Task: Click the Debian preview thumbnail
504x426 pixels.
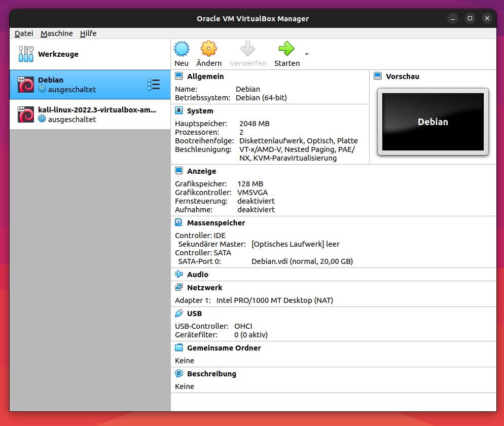Action: click(x=433, y=122)
